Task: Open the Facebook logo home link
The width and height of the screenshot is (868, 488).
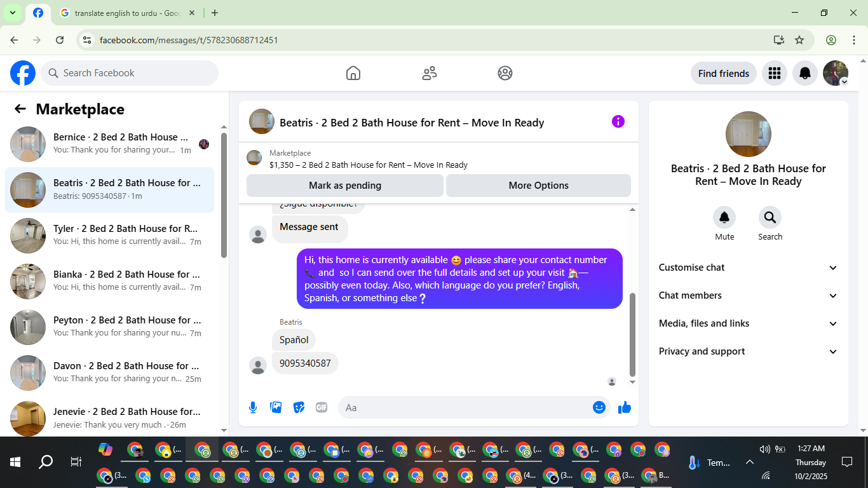Action: point(23,73)
